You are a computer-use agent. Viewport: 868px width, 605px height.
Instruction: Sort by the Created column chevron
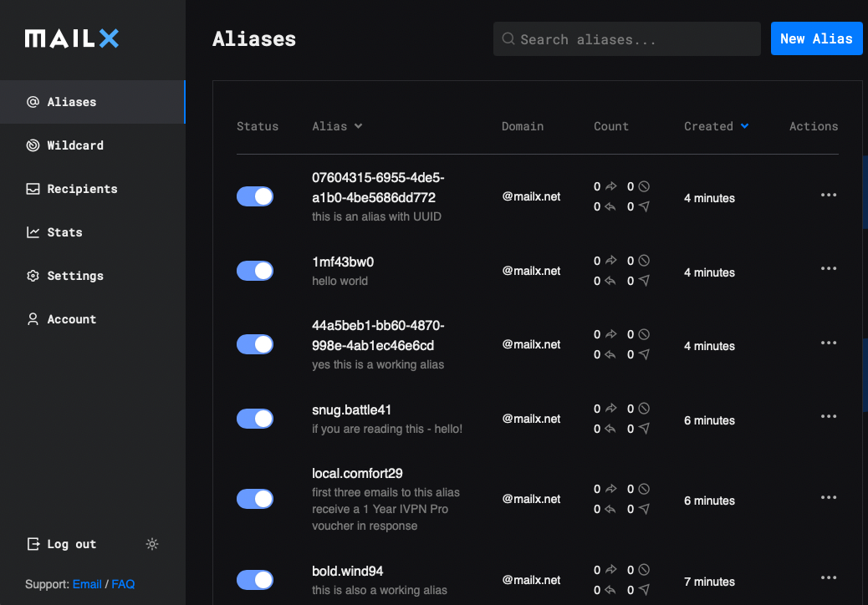(x=744, y=126)
